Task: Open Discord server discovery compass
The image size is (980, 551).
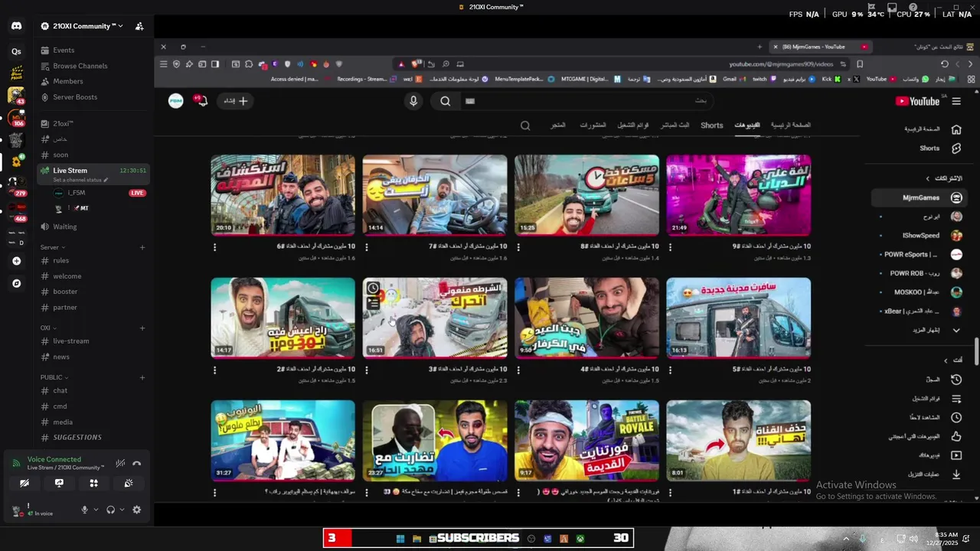Action: (16, 283)
